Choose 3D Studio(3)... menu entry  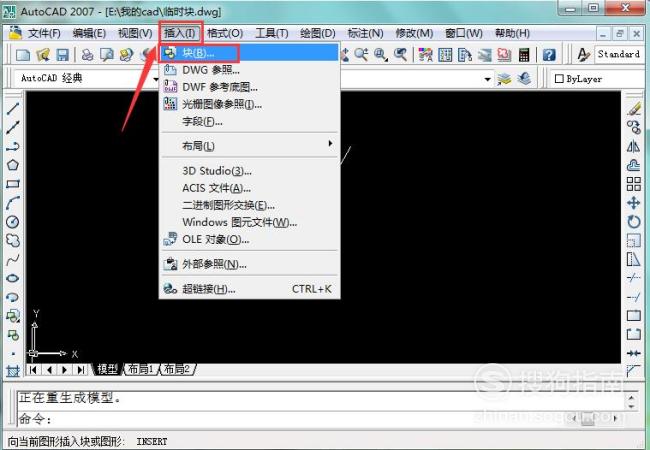click(x=250, y=171)
